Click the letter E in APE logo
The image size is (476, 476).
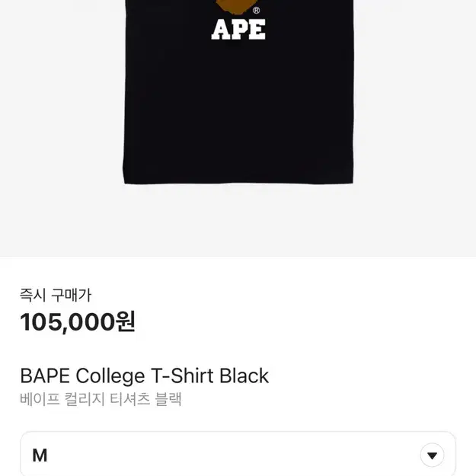257,30
